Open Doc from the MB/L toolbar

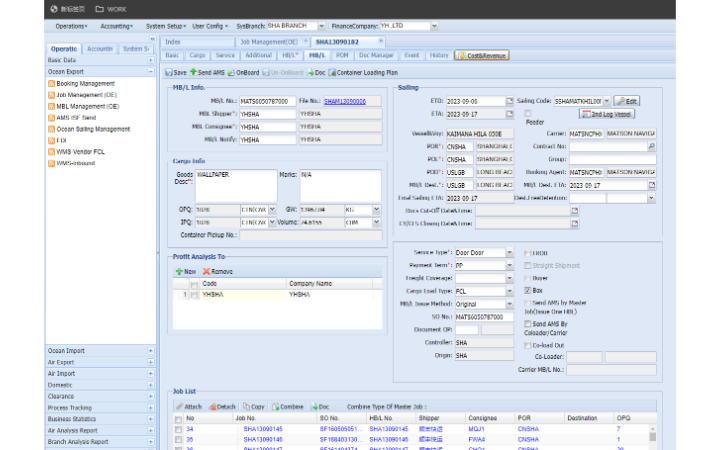[x=316, y=73]
